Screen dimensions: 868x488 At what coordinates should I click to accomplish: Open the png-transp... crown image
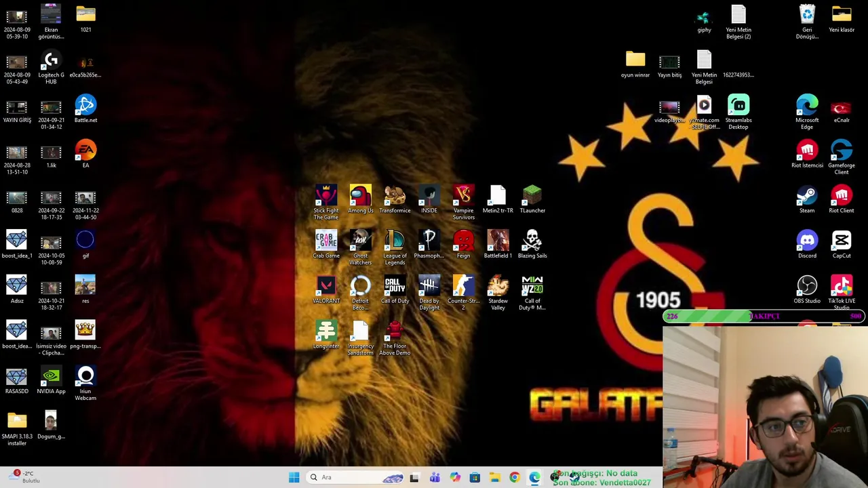[85, 335]
